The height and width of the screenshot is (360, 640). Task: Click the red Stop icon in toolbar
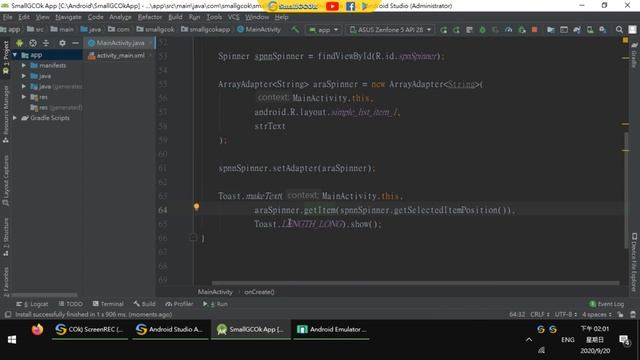[534, 30]
